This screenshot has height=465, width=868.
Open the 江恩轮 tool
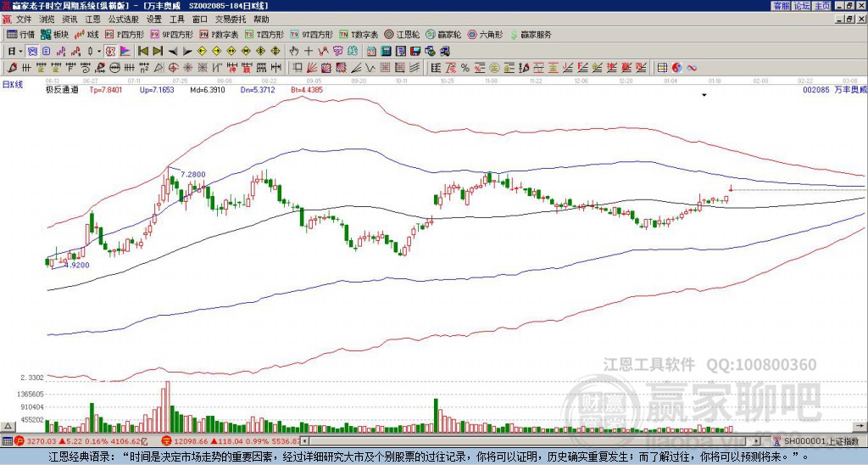tap(402, 34)
